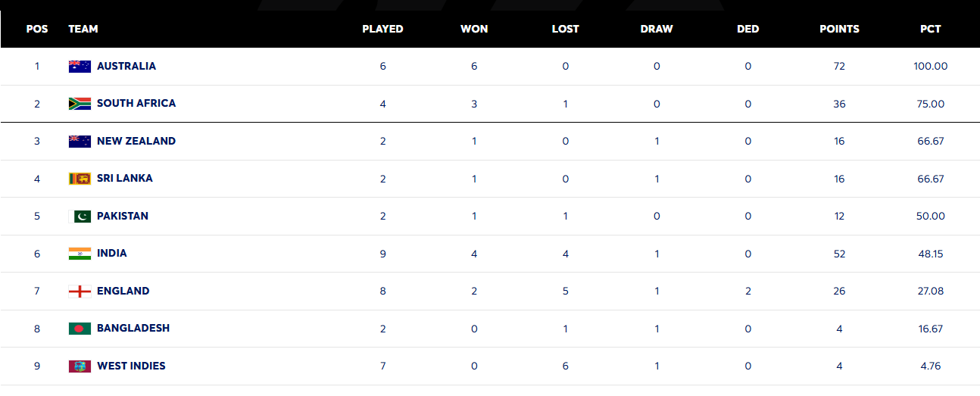
Task: Click the India flag icon
Action: point(80,254)
